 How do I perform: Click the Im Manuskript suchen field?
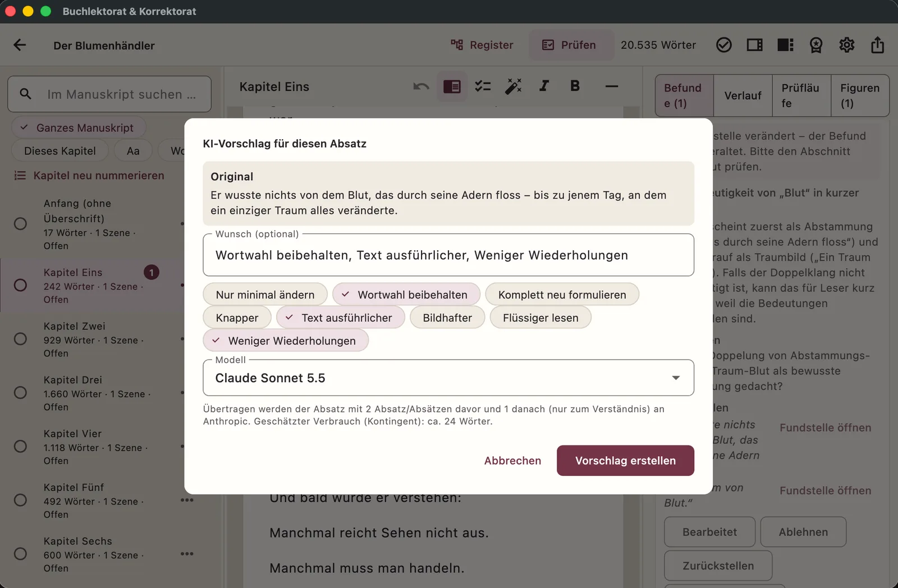(x=109, y=94)
